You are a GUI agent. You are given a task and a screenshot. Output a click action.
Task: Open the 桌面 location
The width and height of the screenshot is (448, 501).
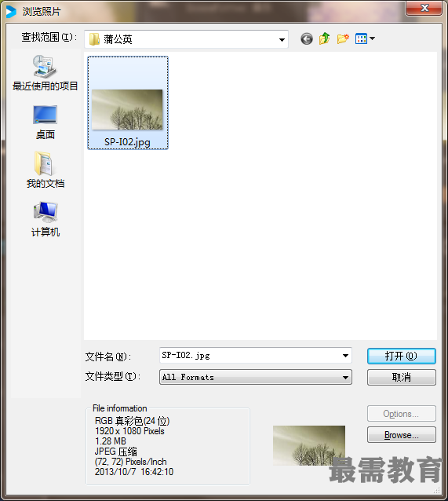[x=45, y=123]
